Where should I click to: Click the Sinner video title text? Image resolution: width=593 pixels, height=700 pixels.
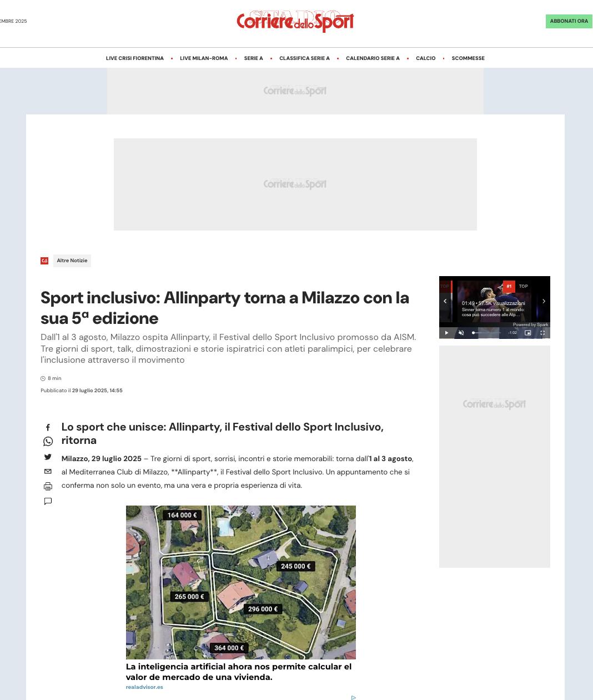click(493, 312)
